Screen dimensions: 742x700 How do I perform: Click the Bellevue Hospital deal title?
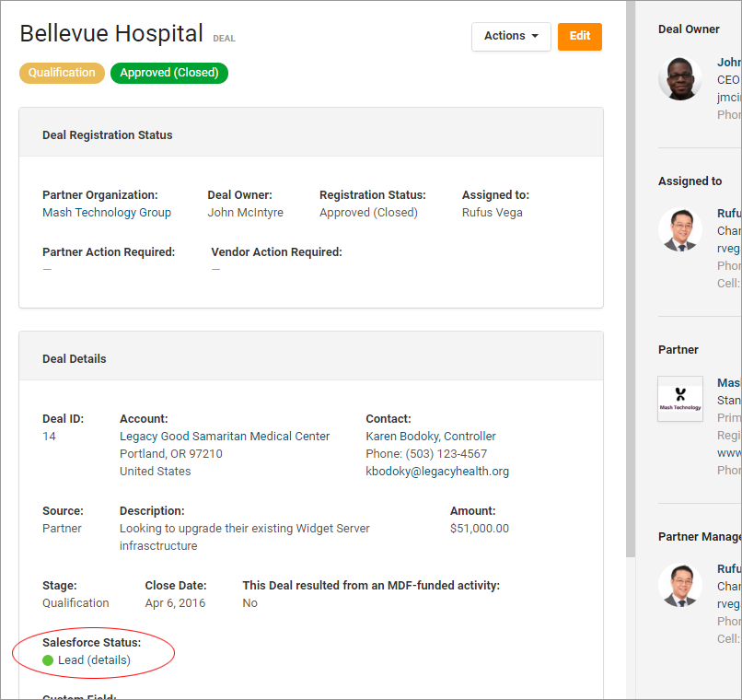click(111, 33)
